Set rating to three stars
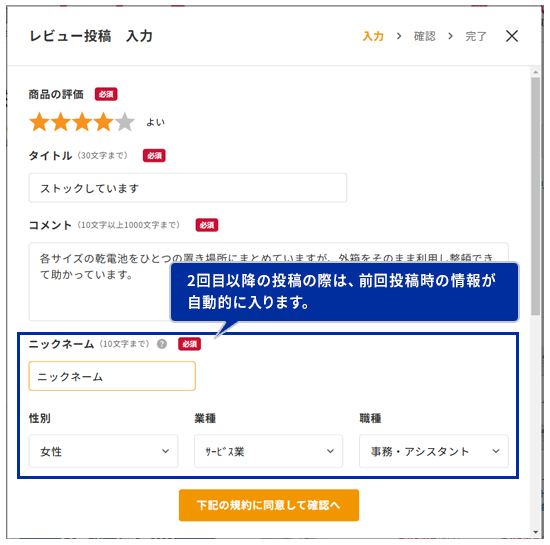Image resolution: width=550 pixels, height=545 pixels. (x=82, y=122)
